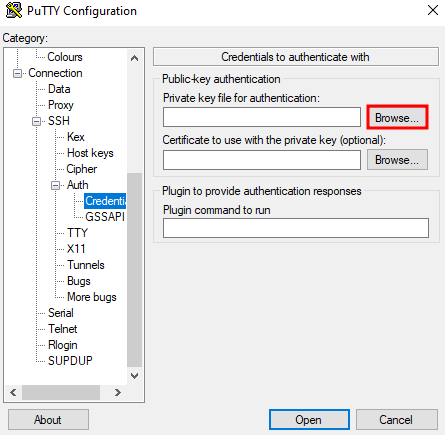445x435 pixels.
Task: Focus the certificate file input field
Action: pyautogui.click(x=262, y=160)
